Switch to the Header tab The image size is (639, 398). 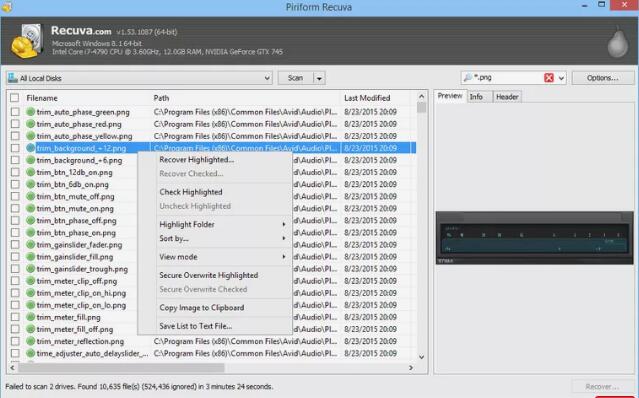[x=507, y=97]
